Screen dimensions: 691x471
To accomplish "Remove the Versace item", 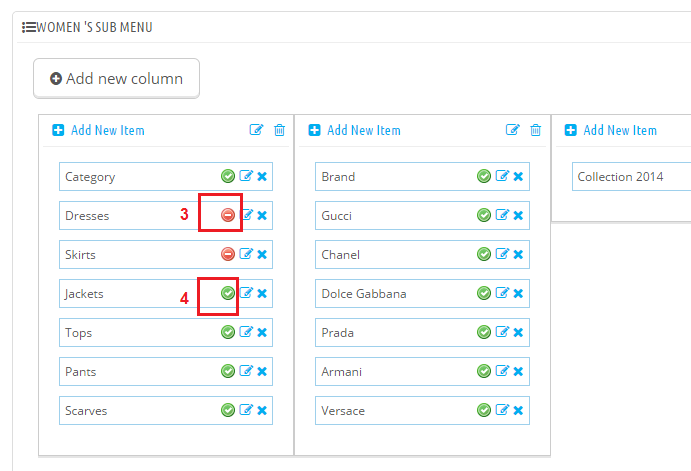I will [x=518, y=411].
